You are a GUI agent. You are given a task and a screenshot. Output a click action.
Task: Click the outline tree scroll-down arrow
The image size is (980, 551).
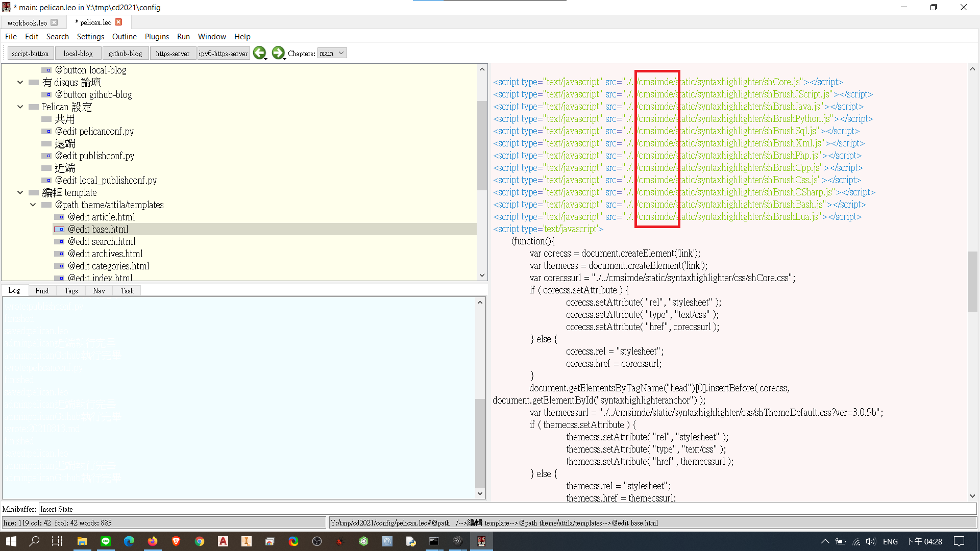(482, 275)
